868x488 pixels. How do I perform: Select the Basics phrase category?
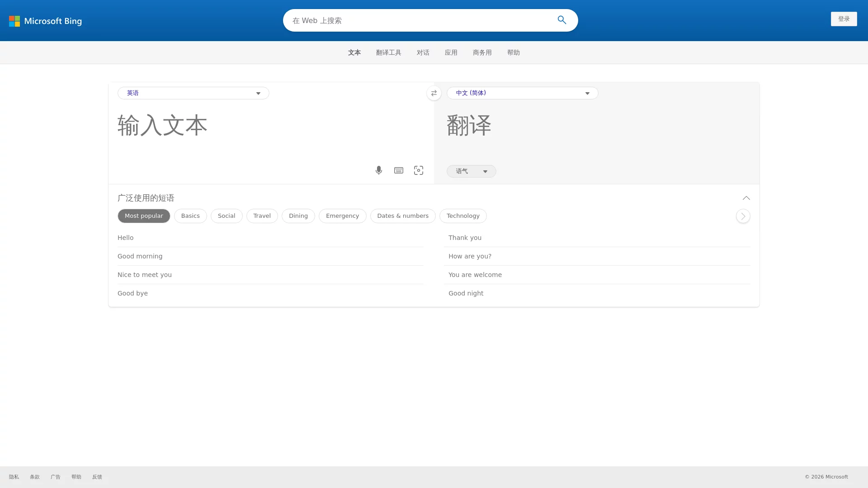[x=190, y=216]
